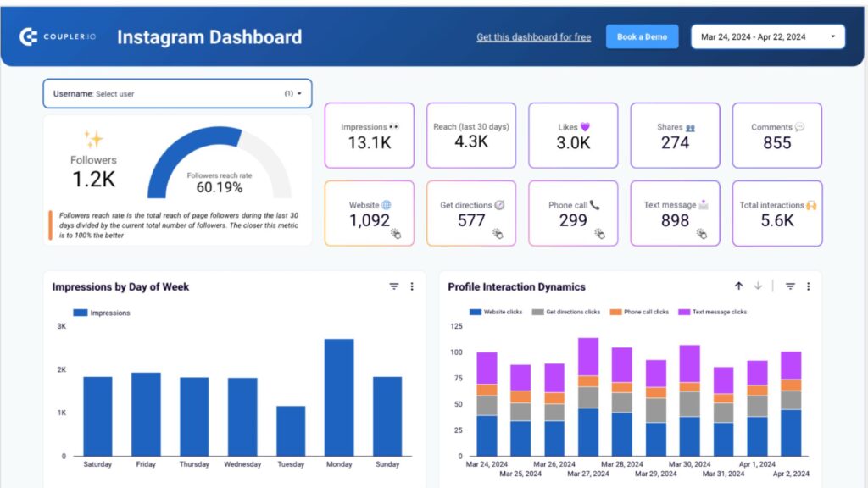
Task: Click the Total interactions card
Action: (x=776, y=213)
